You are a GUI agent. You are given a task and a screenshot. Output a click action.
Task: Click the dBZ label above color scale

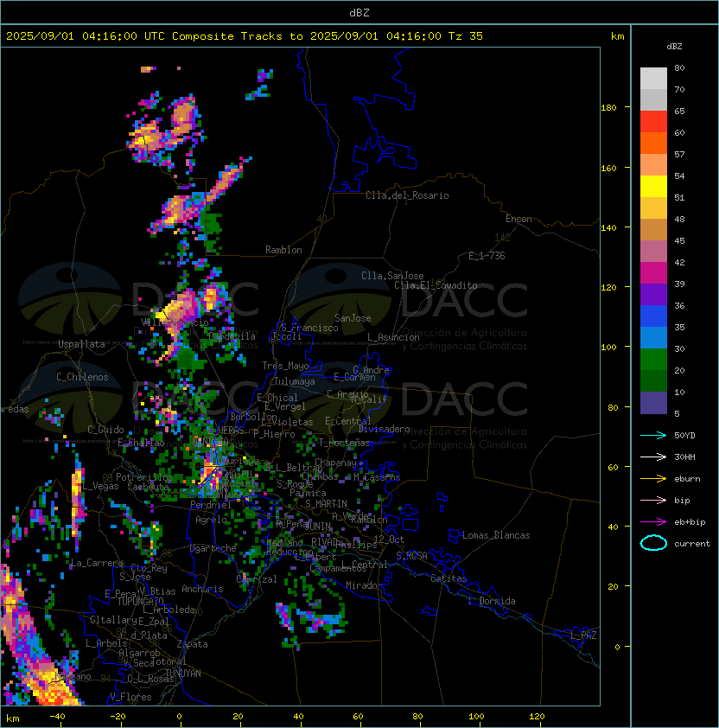click(674, 47)
